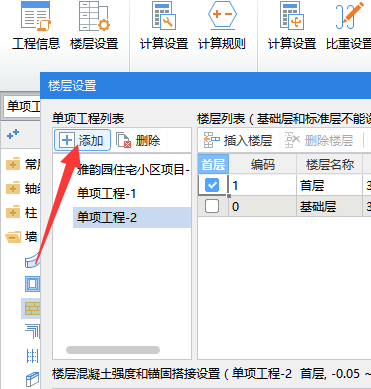The width and height of the screenshot is (371, 389).
Task: Select the 3D block wall icon
Action: click(x=32, y=380)
